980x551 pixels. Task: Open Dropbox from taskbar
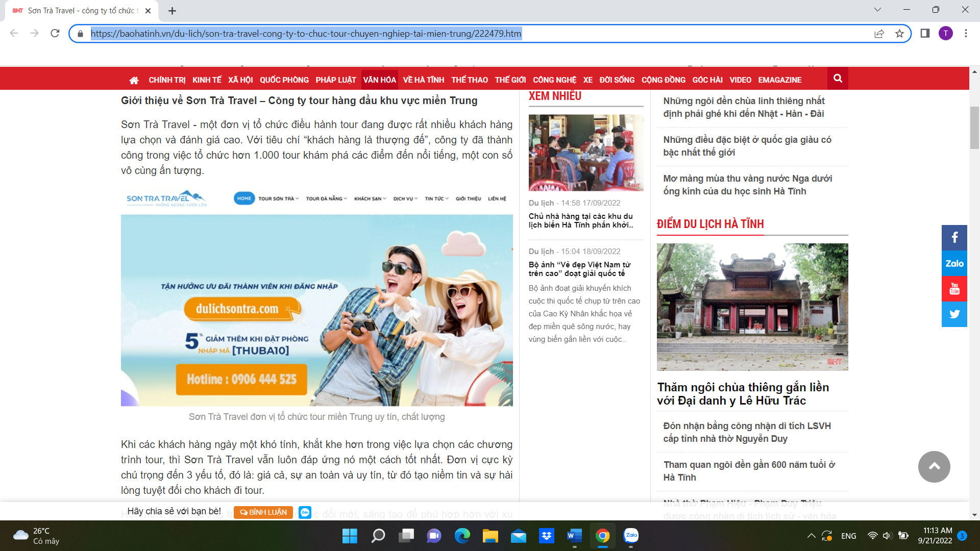click(x=546, y=536)
